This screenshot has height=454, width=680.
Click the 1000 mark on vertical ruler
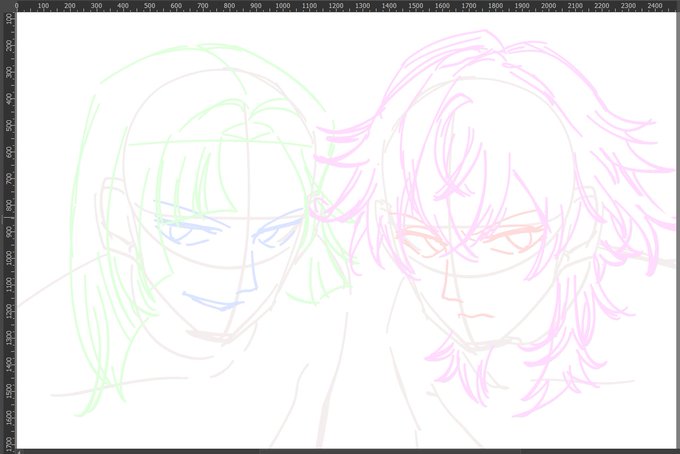click(x=9, y=258)
